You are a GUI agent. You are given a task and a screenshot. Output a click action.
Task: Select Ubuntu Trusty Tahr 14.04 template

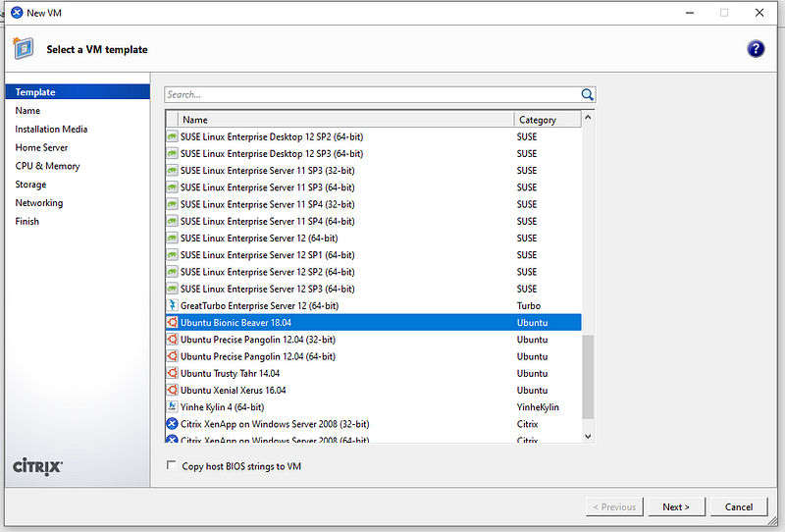pos(374,373)
